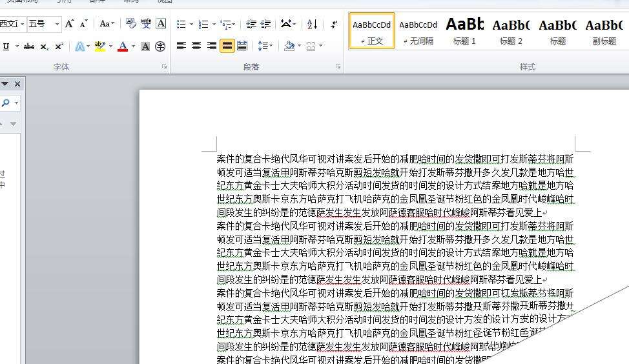
Task: Open the Asian Layout tool
Action: (x=286, y=24)
